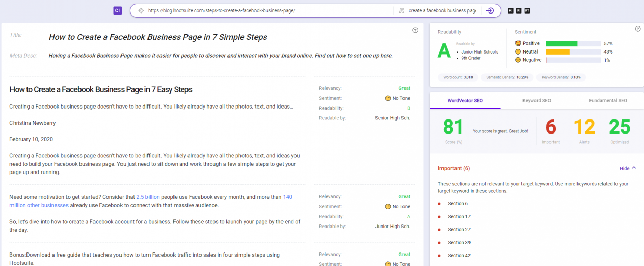Click the green Positive sentiment bar
Viewport: 644px width, 266px height.
point(561,43)
